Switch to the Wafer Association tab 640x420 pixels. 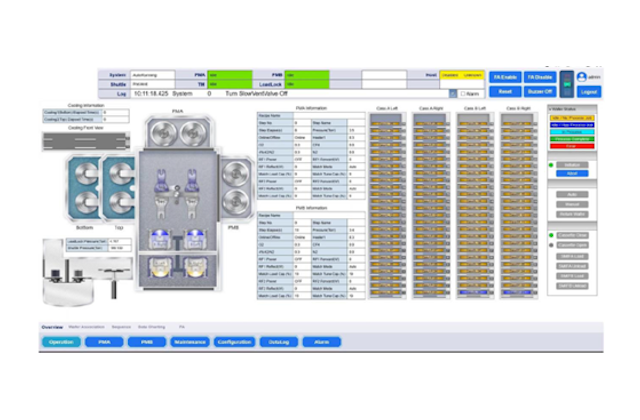tap(86, 327)
